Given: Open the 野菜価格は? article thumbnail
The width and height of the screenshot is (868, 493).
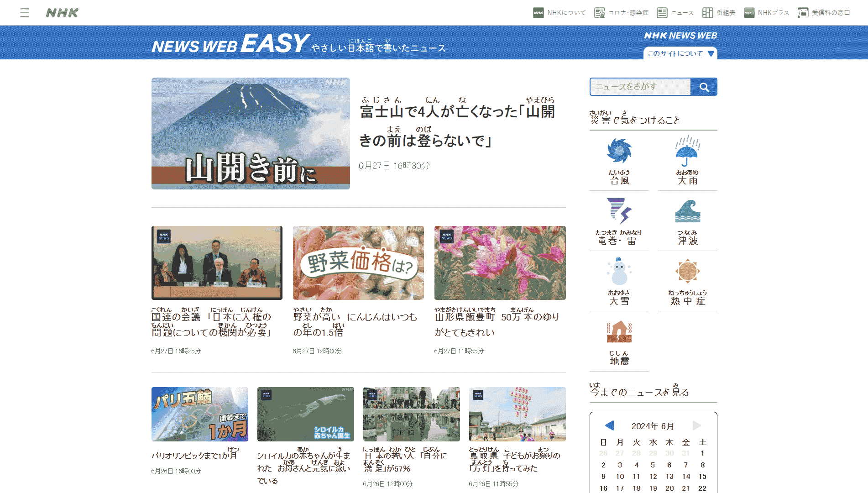Looking at the screenshot, I should point(358,263).
